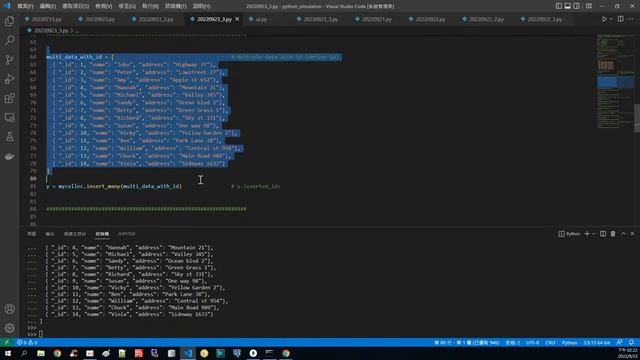Screen dimensions: 640x360
Task: Open the Search view in activity bar
Action: point(9,40)
